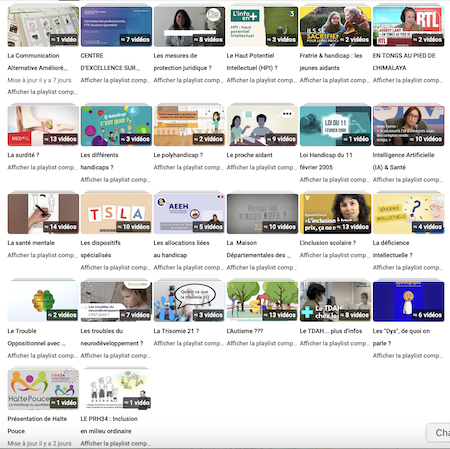450x449 pixels.
Task: Click title La Trisomie 21 ?
Action: 176,331
